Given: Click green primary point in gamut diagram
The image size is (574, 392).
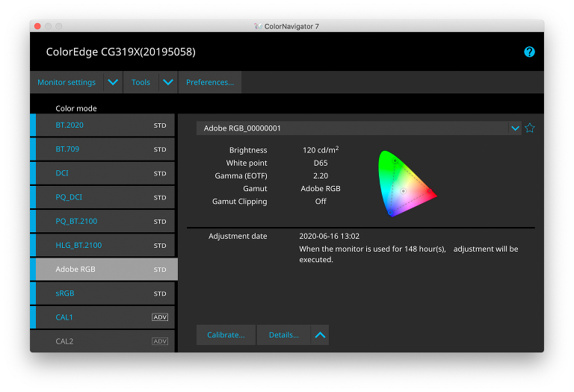Looking at the screenshot, I should point(395,161).
